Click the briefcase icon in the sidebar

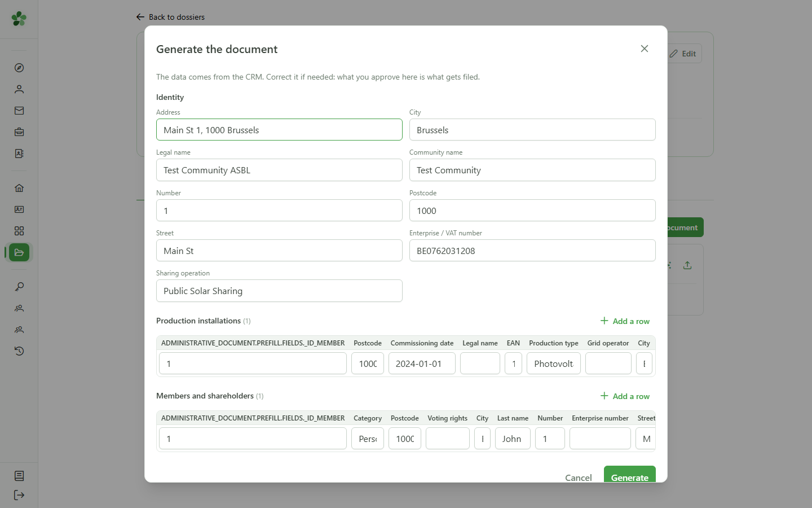(x=19, y=132)
